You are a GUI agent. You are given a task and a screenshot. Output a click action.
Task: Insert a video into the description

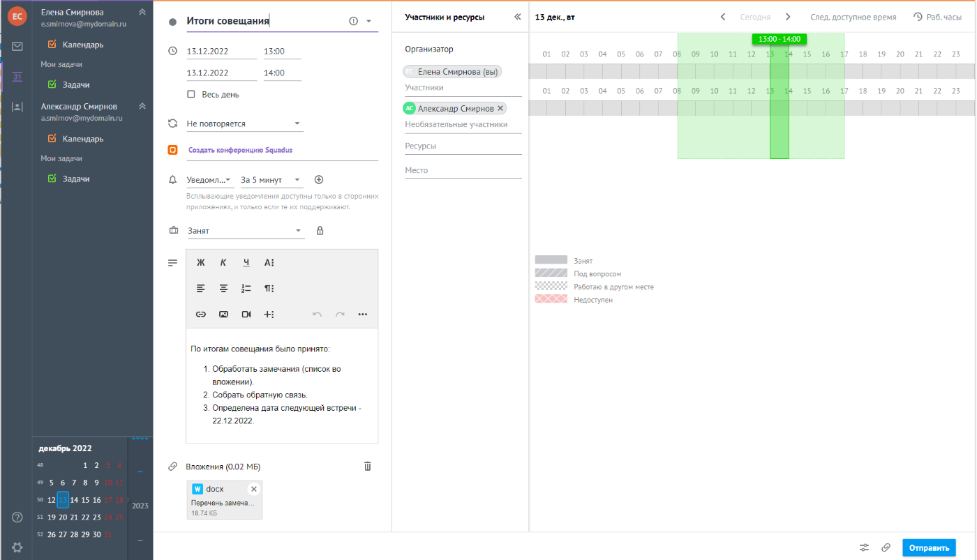(x=246, y=315)
